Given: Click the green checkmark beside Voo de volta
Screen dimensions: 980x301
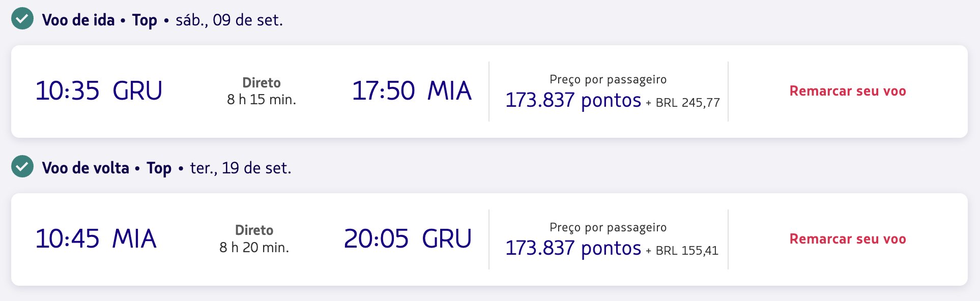Looking at the screenshot, I should pyautogui.click(x=22, y=166).
